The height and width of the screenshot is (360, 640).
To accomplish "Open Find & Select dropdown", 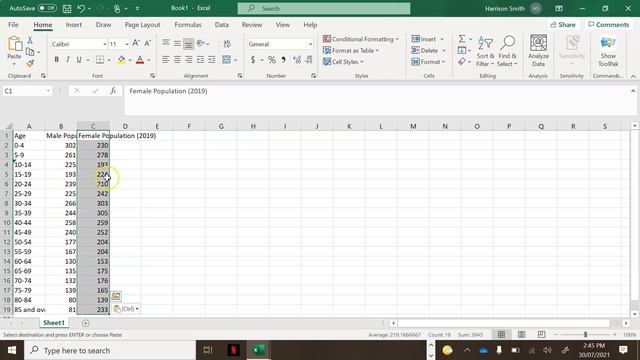I will click(507, 51).
